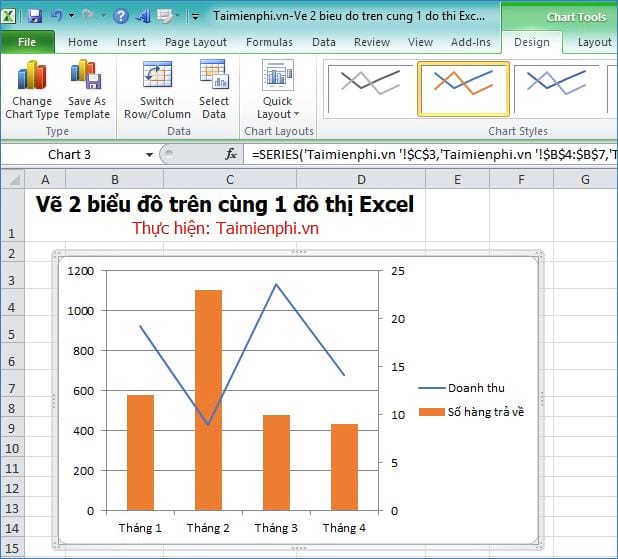Click the Select All corner triangle
The width and height of the screenshot is (618, 559).
[13, 179]
